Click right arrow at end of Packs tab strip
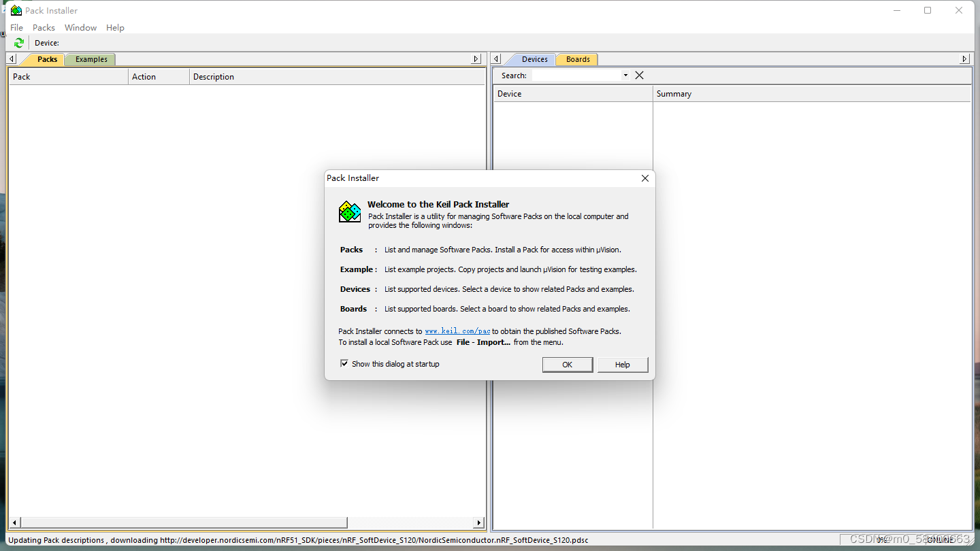 [x=476, y=59]
